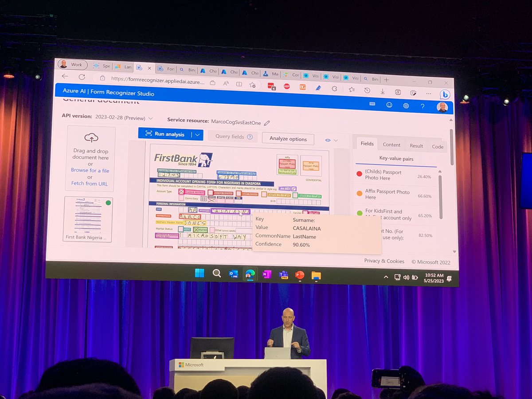Open the orange BG extension icon

click(x=302, y=87)
